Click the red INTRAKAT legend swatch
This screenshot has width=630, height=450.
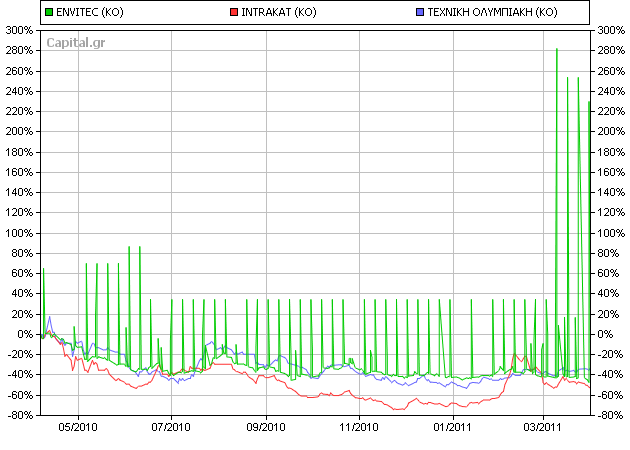pos(233,12)
